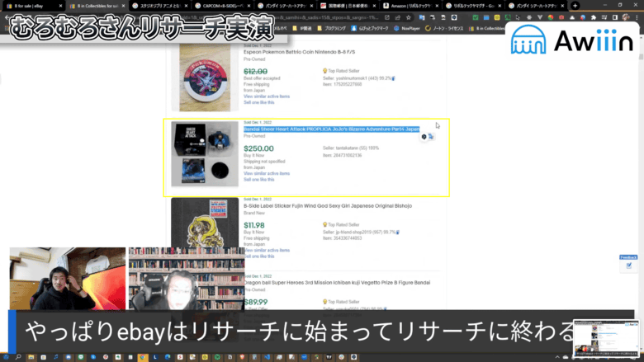Close the Amazon tab
644x362 pixels.
[x=437, y=6]
